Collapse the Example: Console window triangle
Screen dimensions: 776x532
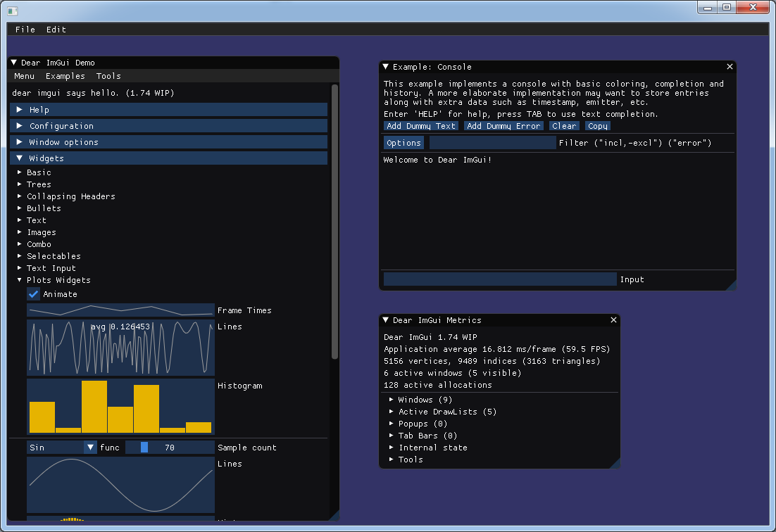click(385, 67)
